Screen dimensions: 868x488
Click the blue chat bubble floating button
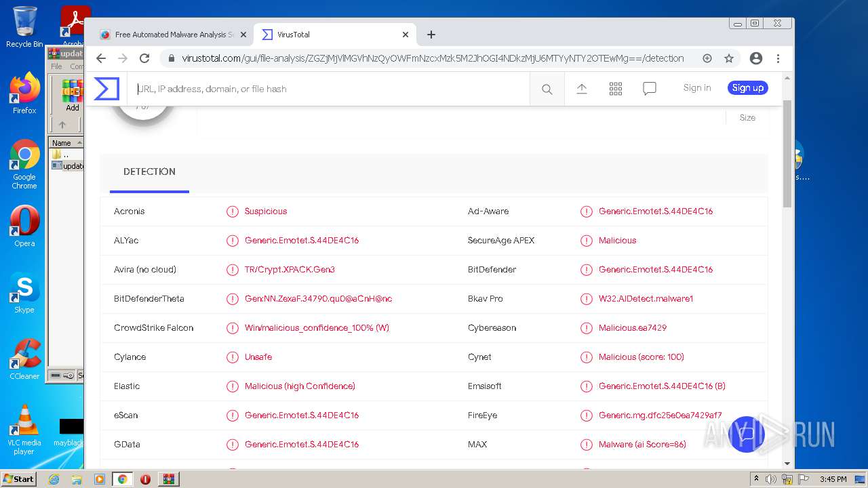click(747, 434)
